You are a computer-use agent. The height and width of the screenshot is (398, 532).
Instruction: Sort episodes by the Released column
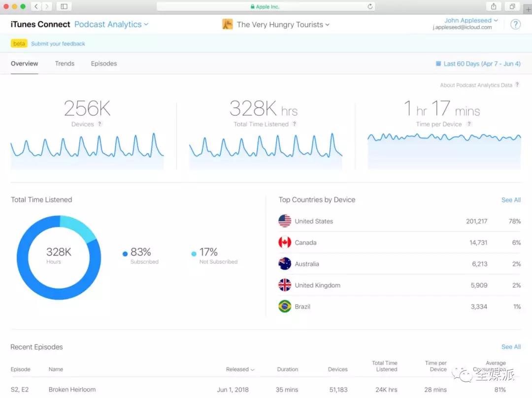240,369
